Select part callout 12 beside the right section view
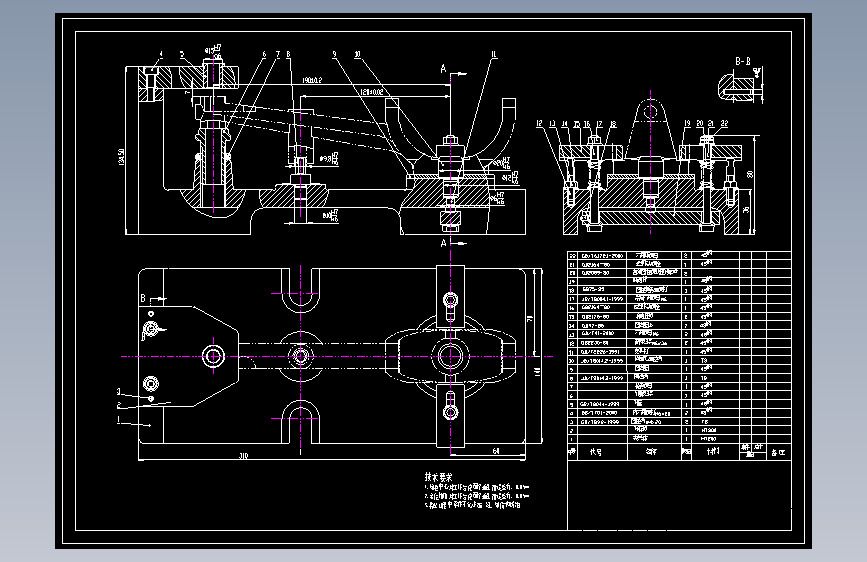This screenshot has width=867, height=562. [x=540, y=124]
